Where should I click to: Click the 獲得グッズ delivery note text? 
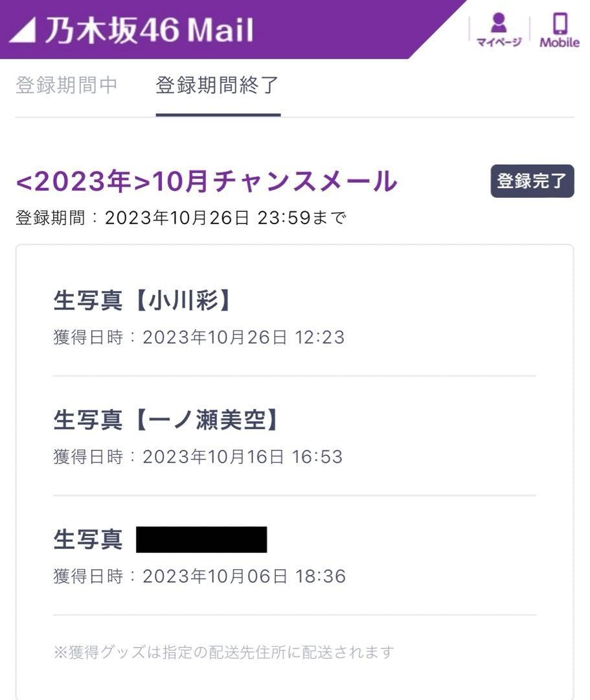[223, 651]
